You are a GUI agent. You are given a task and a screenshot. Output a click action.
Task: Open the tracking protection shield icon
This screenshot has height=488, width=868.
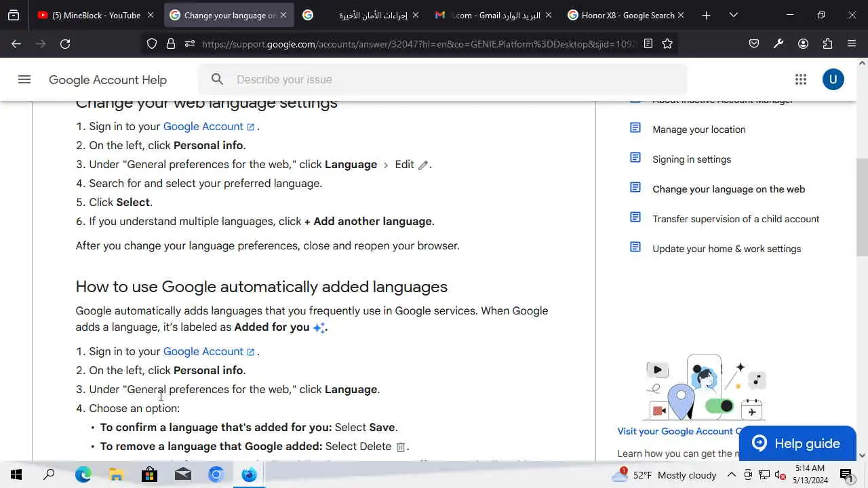(x=152, y=43)
